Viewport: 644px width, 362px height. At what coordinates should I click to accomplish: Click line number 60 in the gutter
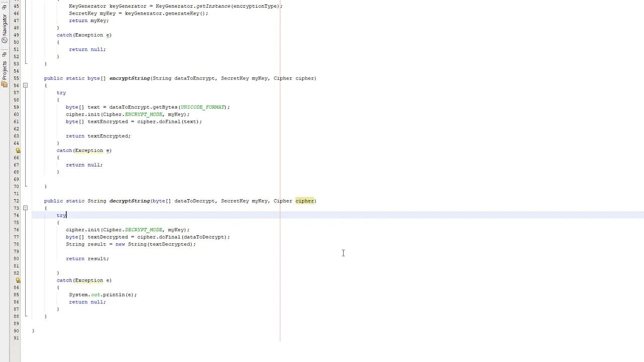pos(16,114)
